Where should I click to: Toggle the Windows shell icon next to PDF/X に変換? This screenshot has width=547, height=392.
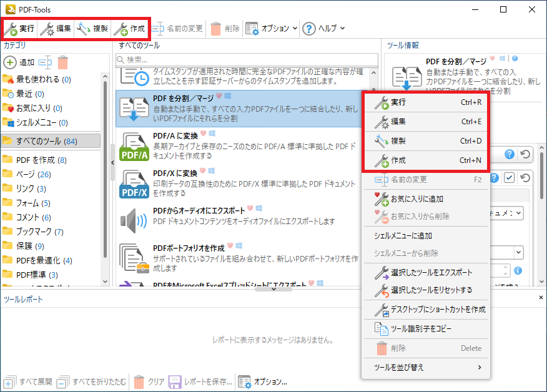coord(212,170)
